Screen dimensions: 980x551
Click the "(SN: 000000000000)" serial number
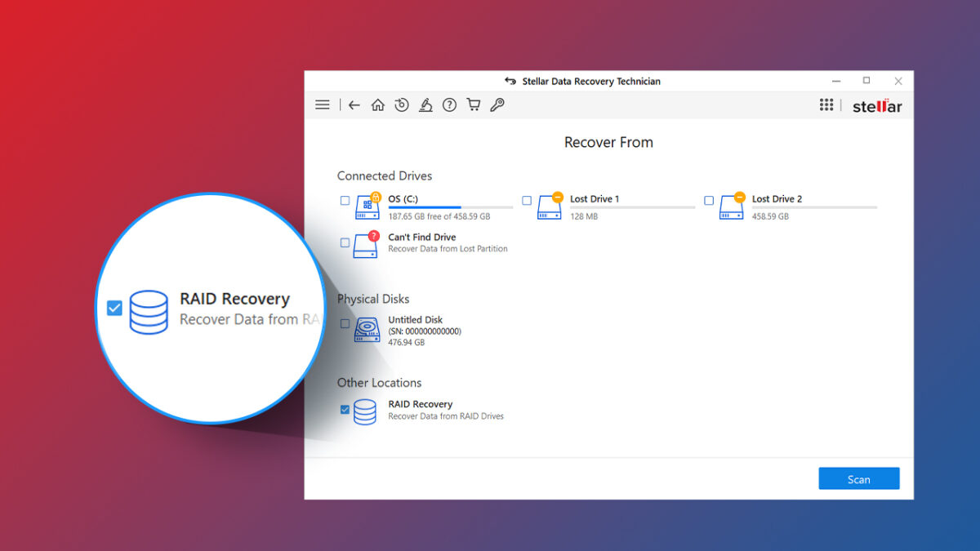425,331
